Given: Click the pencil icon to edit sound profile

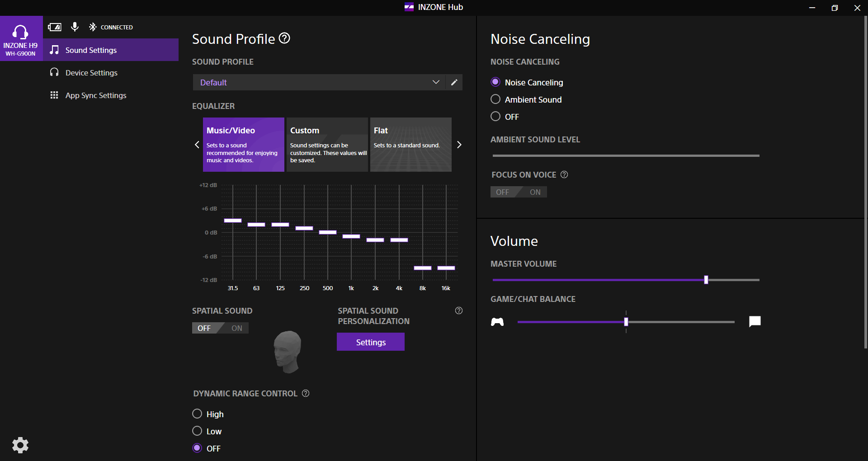Looking at the screenshot, I should coord(454,82).
